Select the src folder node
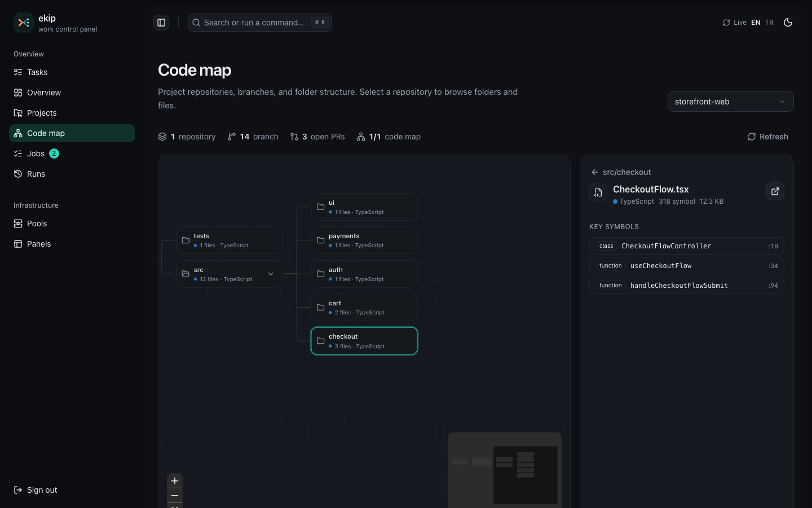This screenshot has height=508, width=812. click(x=229, y=274)
